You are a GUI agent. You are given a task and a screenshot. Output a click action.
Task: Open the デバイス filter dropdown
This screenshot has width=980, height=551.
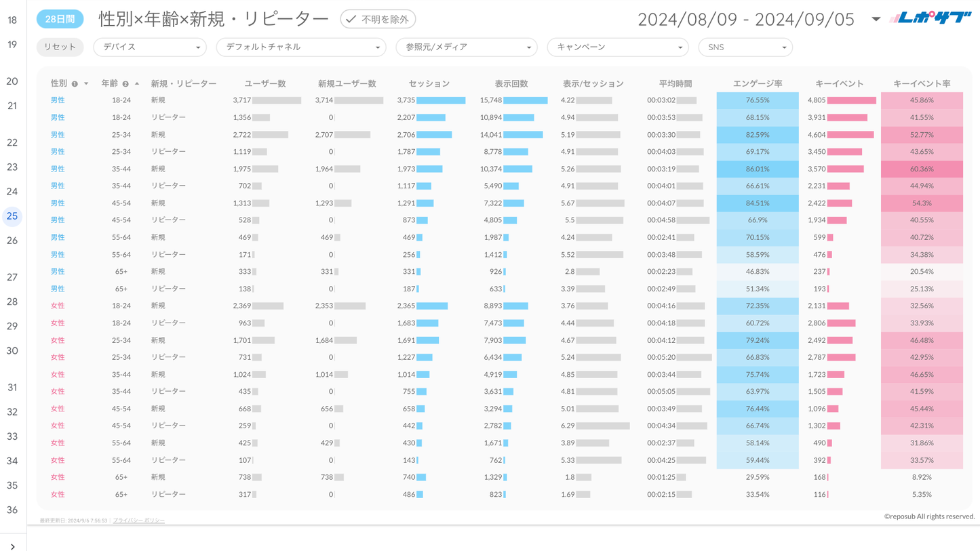(x=149, y=47)
